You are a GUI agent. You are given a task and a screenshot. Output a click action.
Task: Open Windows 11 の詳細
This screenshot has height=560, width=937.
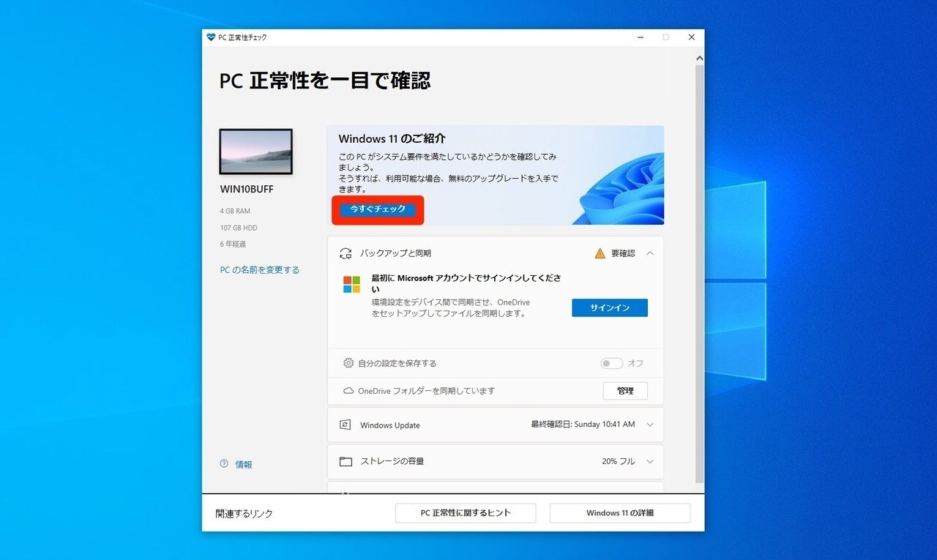click(x=620, y=513)
